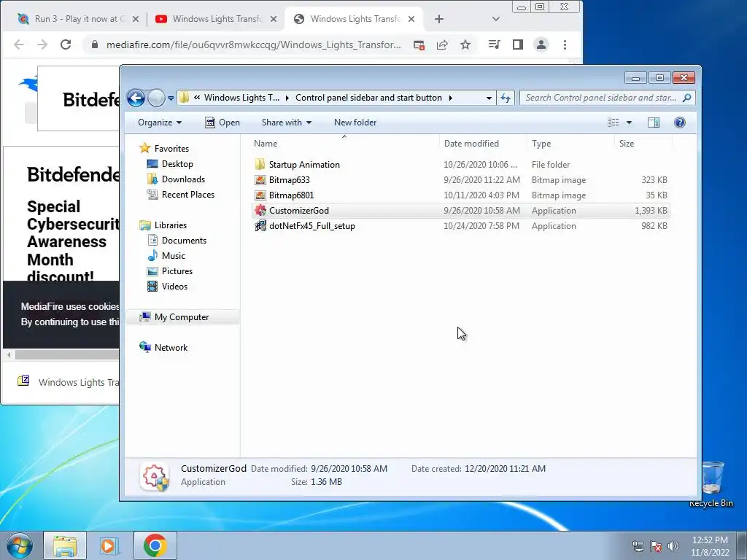Create a New folder
The image size is (747, 560).
coord(355,122)
